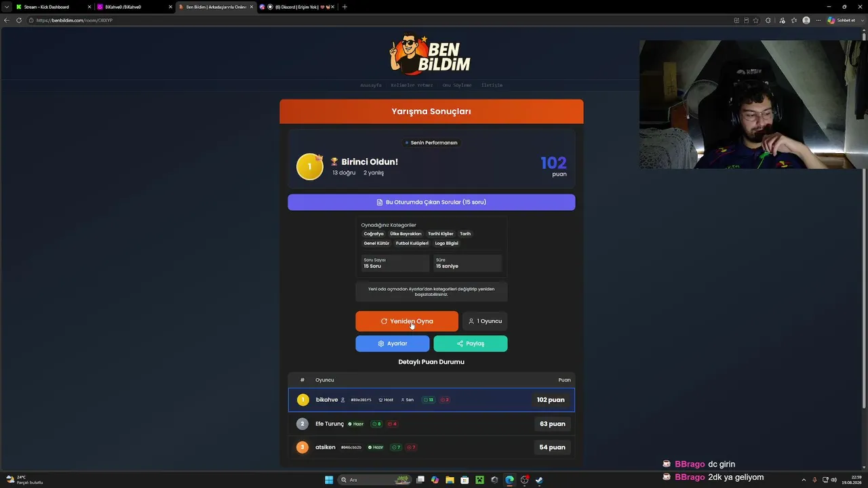Open the İletişim nav link
868x488 pixels.
492,85
